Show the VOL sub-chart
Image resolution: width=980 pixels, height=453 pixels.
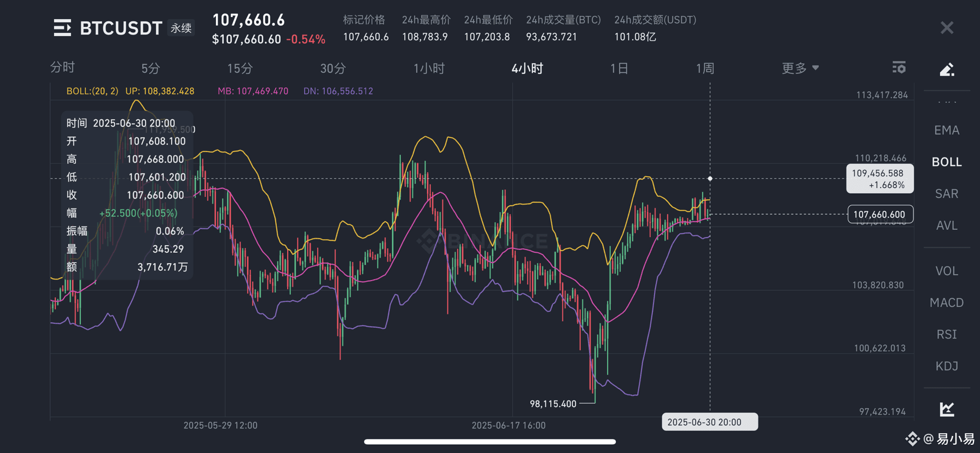(x=947, y=271)
